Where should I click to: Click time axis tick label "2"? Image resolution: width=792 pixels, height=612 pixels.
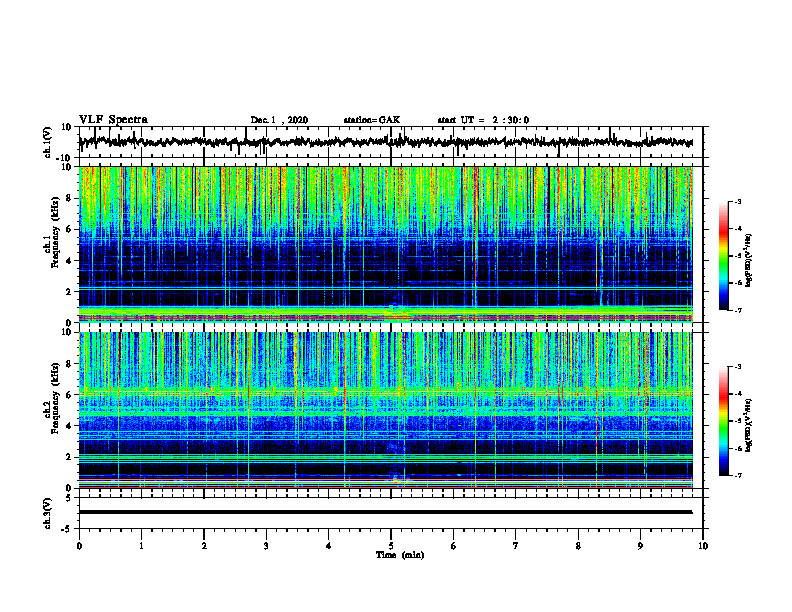coord(204,546)
